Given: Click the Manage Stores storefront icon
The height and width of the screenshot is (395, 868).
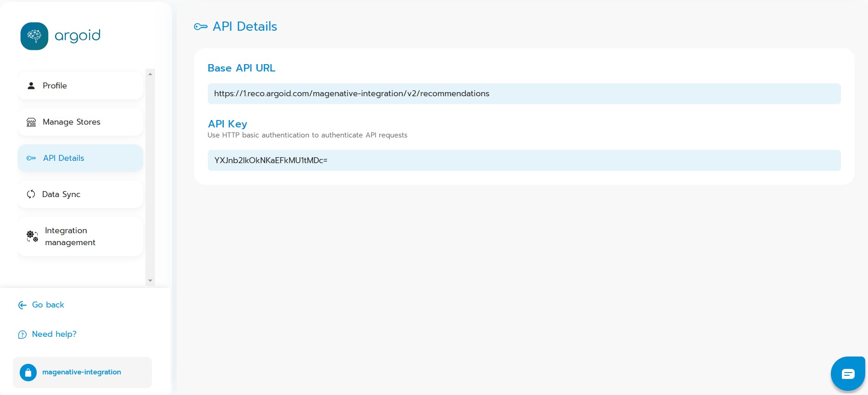Looking at the screenshot, I should [31, 122].
